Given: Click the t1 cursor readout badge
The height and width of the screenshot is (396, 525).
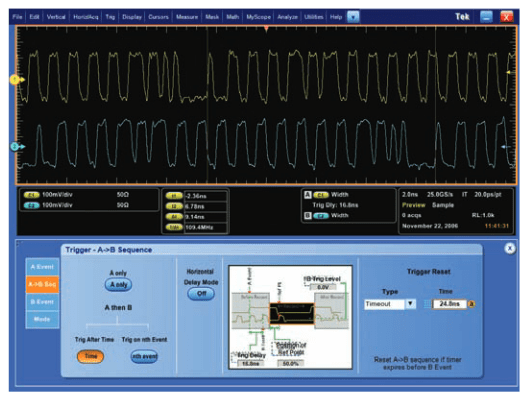Looking at the screenshot, I should click(x=174, y=196).
